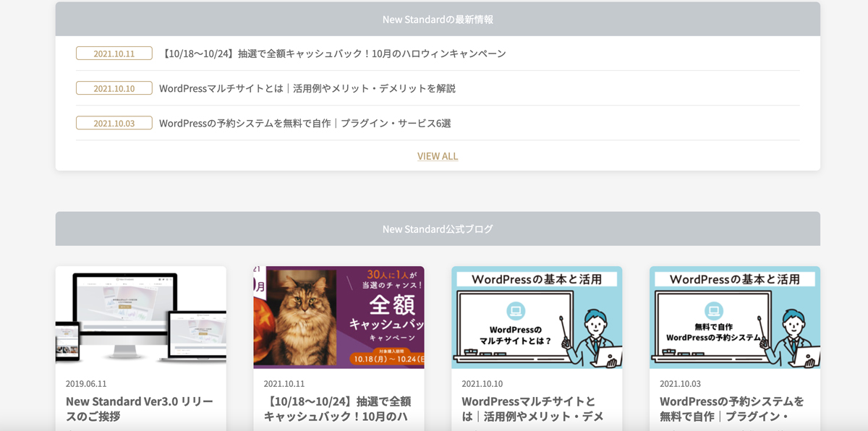This screenshot has width=868, height=431.
Task: Click the cat campaign blog thumbnail
Action: [x=338, y=318]
